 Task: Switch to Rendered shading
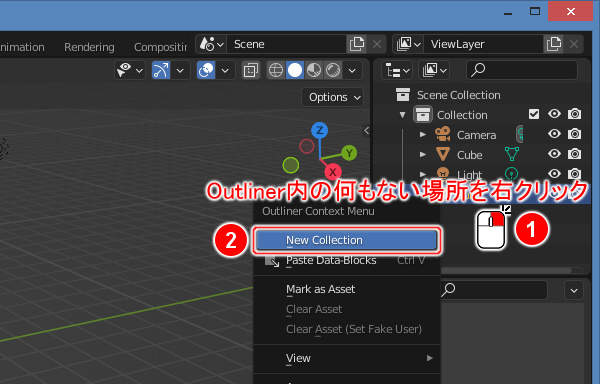[x=333, y=70]
